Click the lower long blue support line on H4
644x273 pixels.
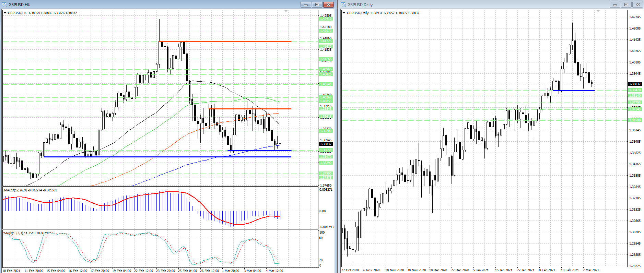coord(167,157)
